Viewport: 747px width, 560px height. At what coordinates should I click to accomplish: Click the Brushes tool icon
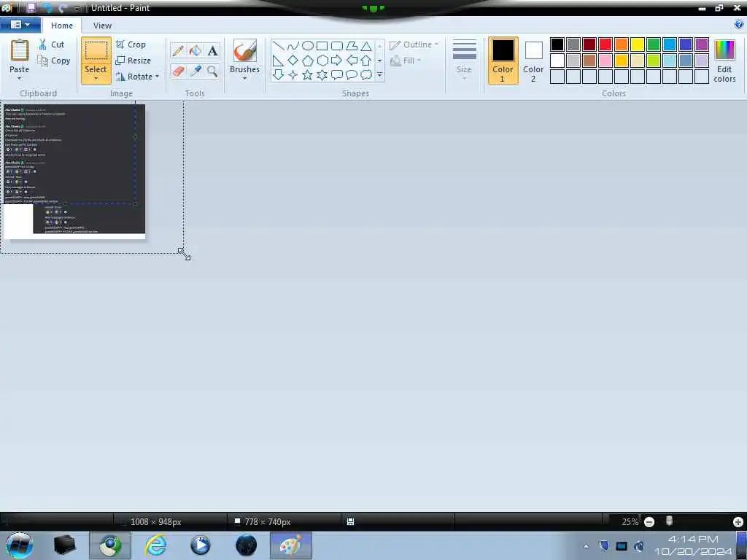(244, 50)
